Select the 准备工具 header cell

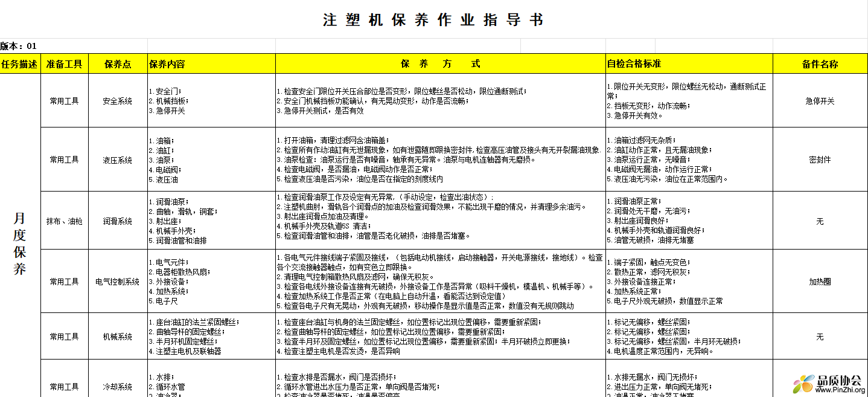64,63
